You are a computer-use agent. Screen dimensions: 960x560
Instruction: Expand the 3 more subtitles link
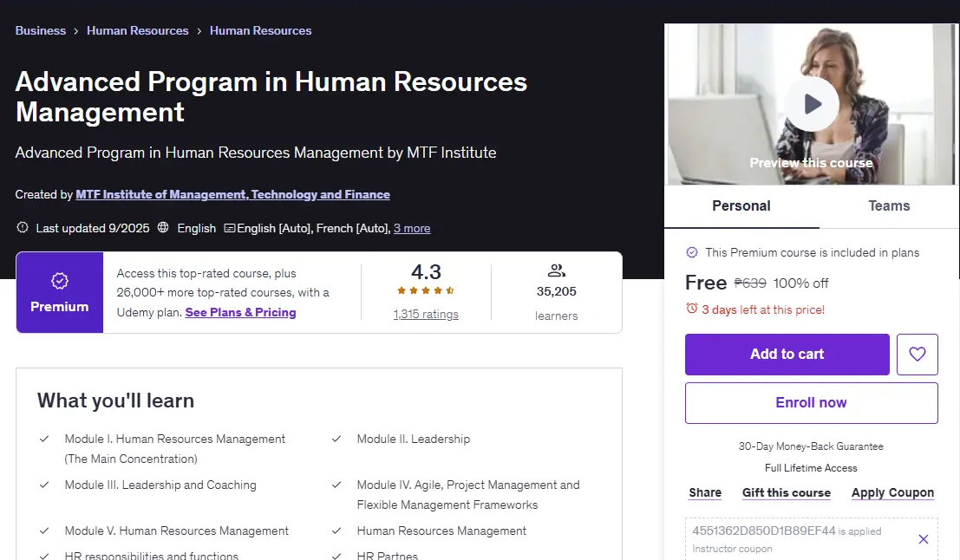point(412,228)
